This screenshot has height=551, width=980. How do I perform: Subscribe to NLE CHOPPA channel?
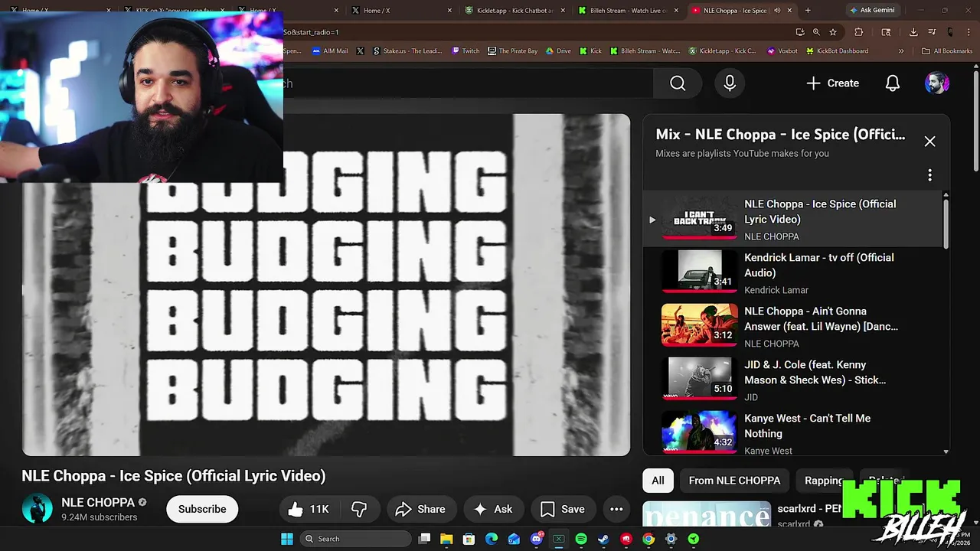point(202,509)
